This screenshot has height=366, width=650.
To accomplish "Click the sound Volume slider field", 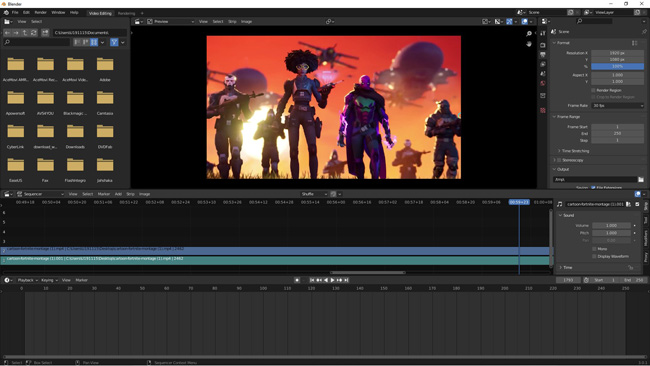I will (611, 225).
